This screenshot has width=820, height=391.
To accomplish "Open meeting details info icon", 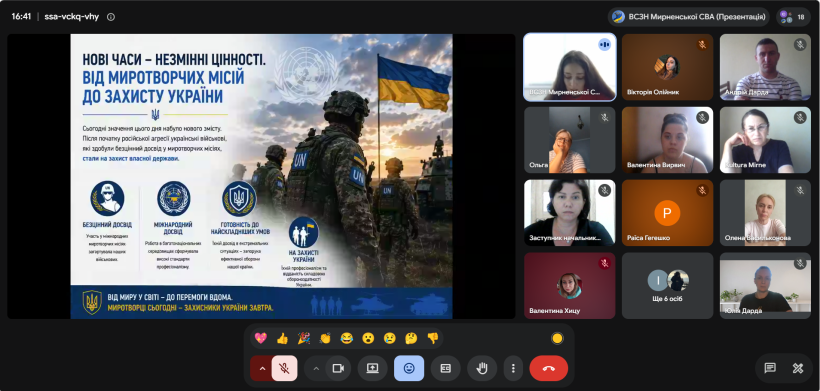I will [x=111, y=17].
